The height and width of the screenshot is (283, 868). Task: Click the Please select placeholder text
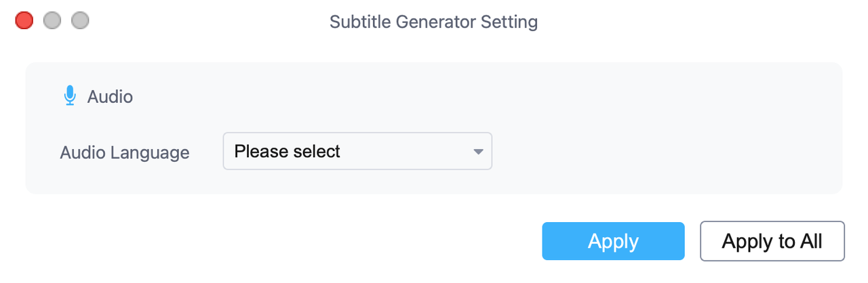pyautogui.click(x=287, y=152)
